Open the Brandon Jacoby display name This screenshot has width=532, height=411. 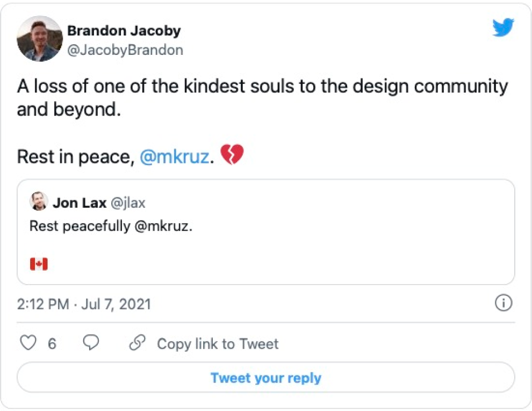coord(124,31)
